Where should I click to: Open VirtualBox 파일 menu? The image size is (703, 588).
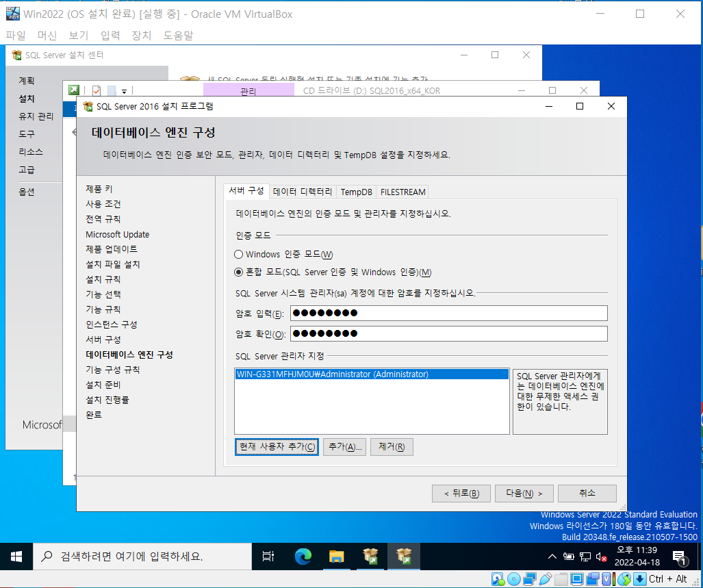[x=15, y=35]
